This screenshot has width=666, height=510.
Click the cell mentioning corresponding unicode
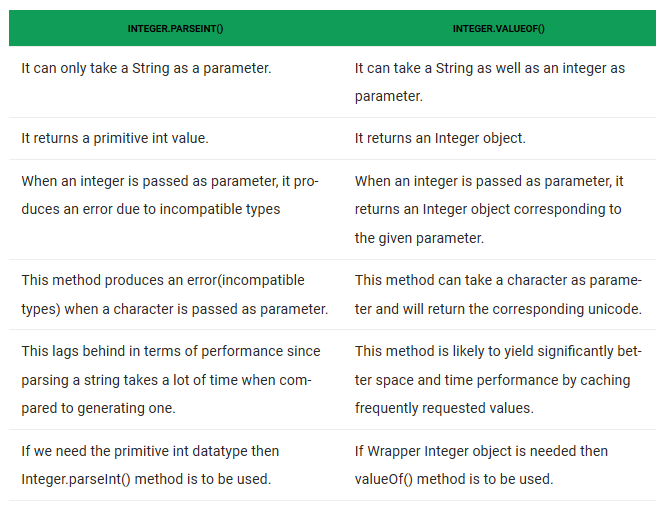point(499,294)
